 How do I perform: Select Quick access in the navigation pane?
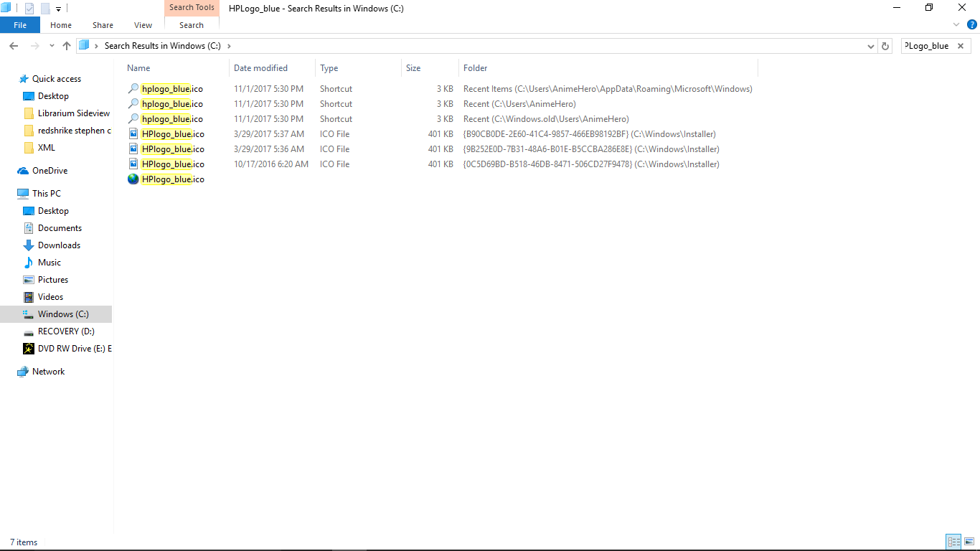56,79
